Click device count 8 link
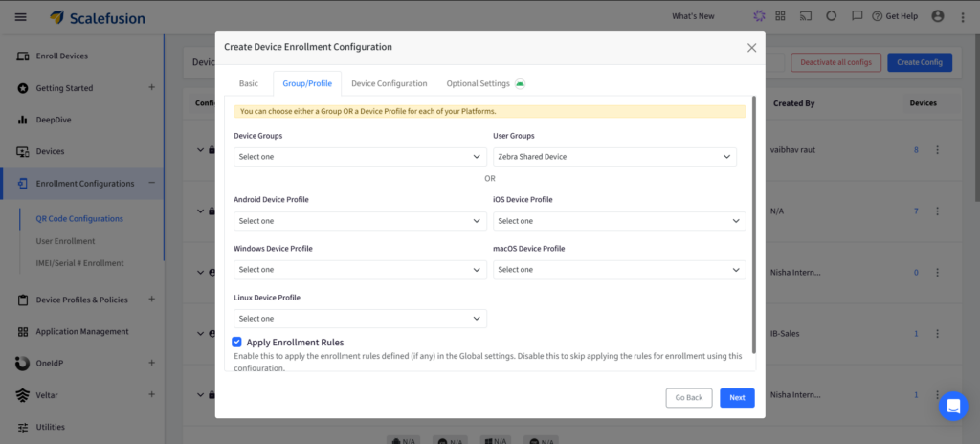This screenshot has width=980, height=444. (x=916, y=150)
